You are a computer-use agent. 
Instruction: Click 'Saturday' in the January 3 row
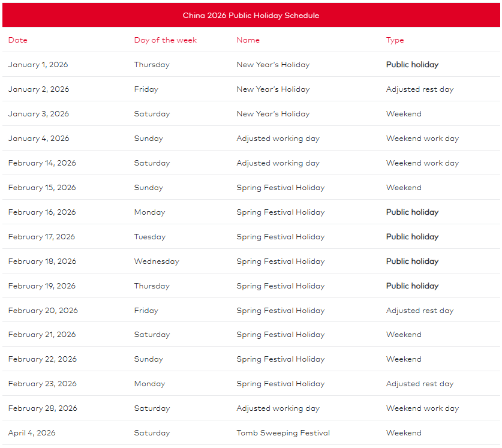(152, 114)
